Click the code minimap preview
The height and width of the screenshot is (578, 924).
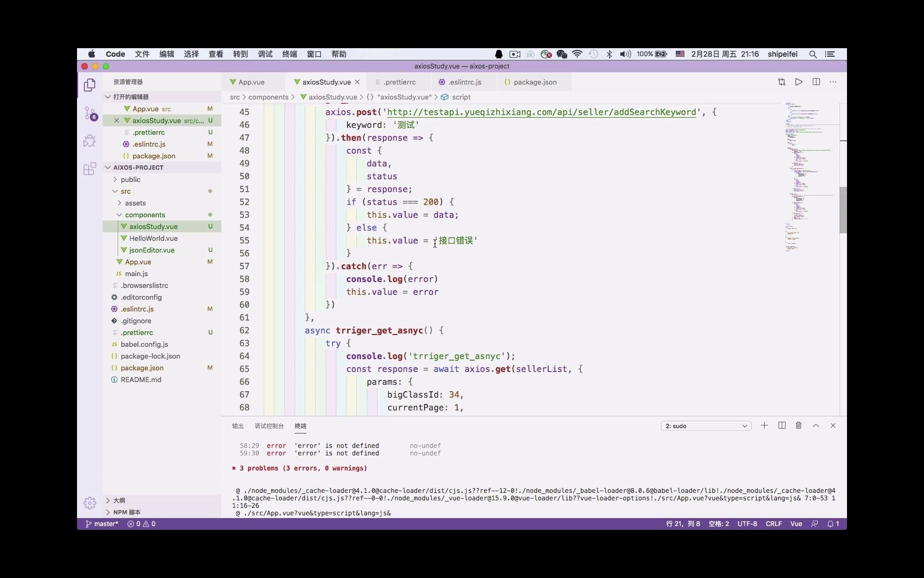810,177
